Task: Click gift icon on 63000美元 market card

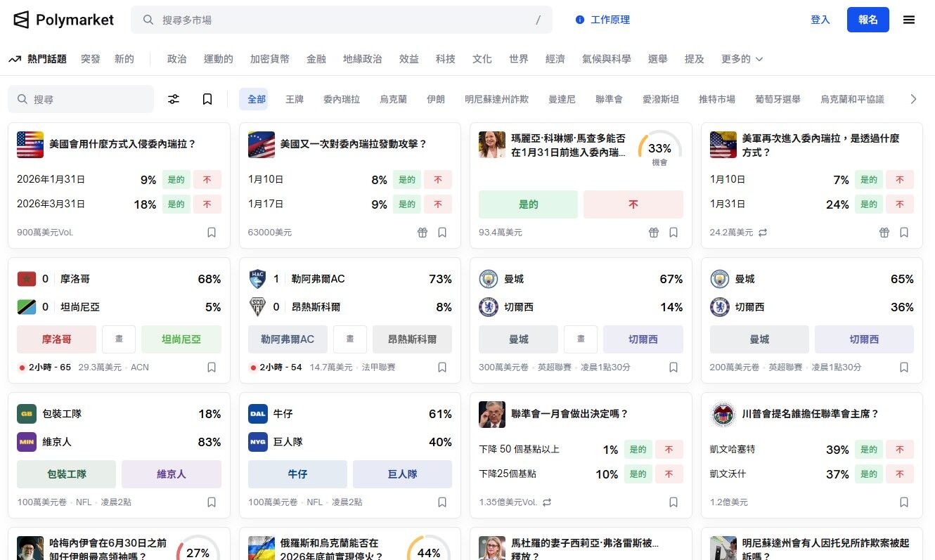Action: click(423, 232)
